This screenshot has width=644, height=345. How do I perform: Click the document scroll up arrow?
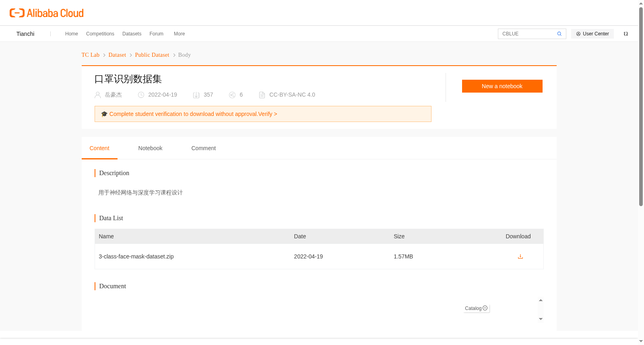click(x=541, y=300)
